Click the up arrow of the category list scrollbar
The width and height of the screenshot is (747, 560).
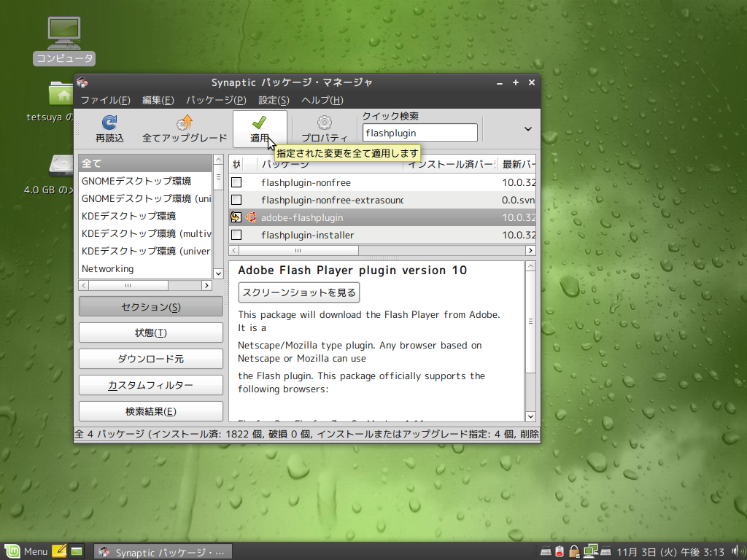218,160
